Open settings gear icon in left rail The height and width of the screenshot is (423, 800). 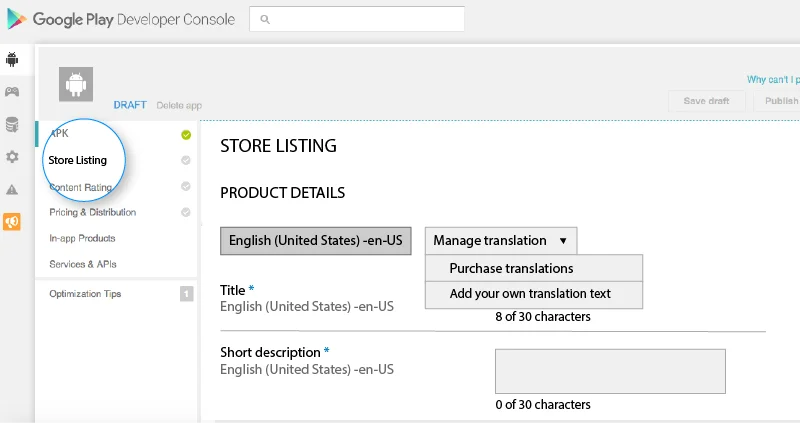tap(12, 157)
